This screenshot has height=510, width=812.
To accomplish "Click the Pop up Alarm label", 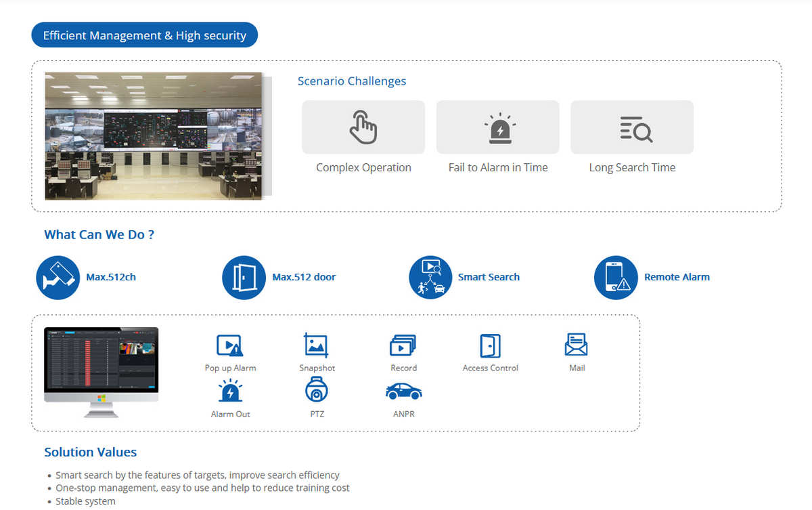I will pos(231,368).
